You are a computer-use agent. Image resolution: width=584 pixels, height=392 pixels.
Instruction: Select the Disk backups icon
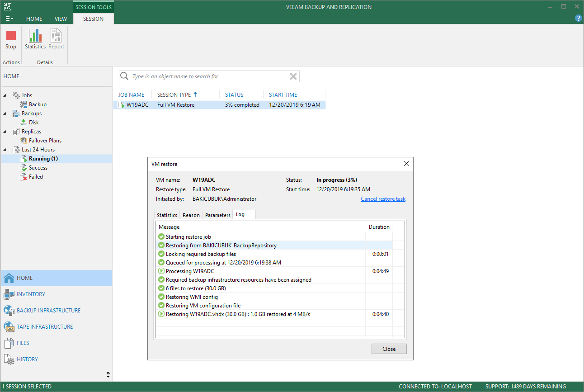[x=24, y=123]
